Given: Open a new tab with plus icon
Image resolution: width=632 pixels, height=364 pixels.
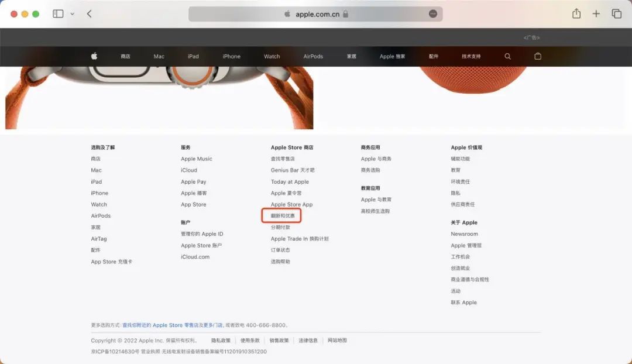Looking at the screenshot, I should click(596, 13).
